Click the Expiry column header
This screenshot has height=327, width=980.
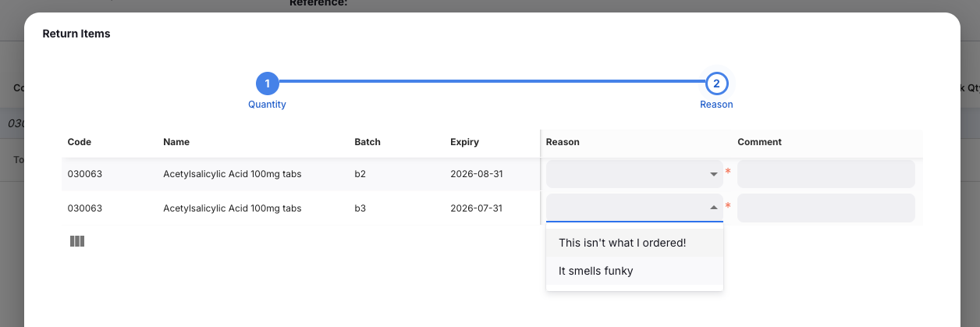[464, 142]
